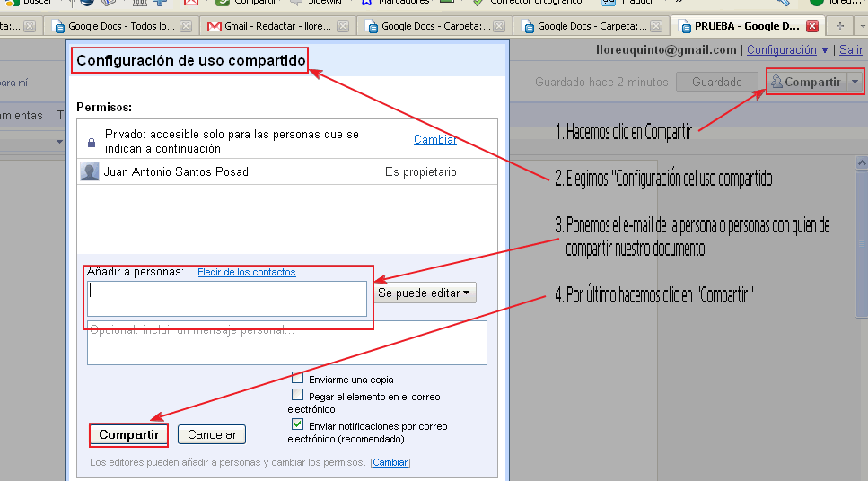Click the Es propietario label
This screenshot has height=481, width=868.
421,171
